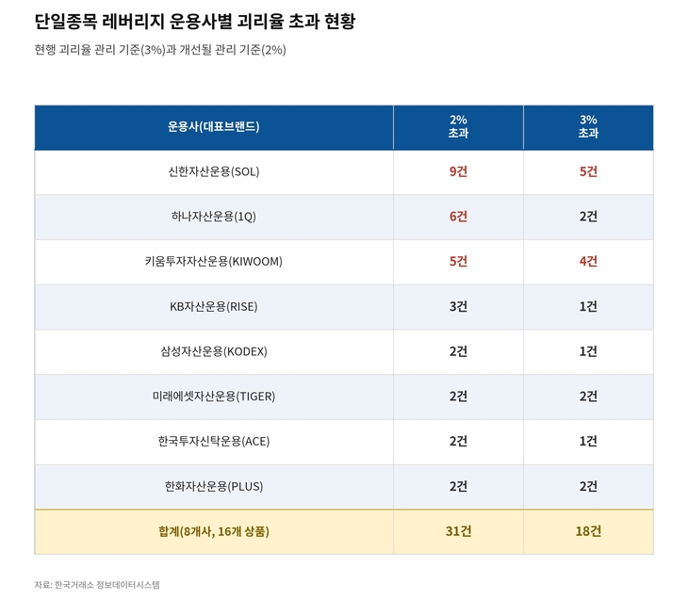Select the '운용사(대표브랜드)' column header
Viewport: 688px width, 616px height.
tap(214, 127)
